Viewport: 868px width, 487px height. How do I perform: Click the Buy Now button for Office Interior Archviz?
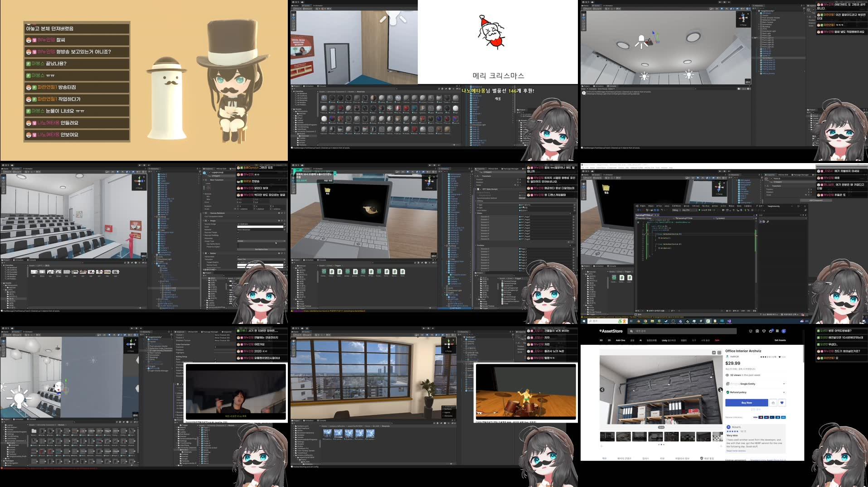(x=746, y=403)
